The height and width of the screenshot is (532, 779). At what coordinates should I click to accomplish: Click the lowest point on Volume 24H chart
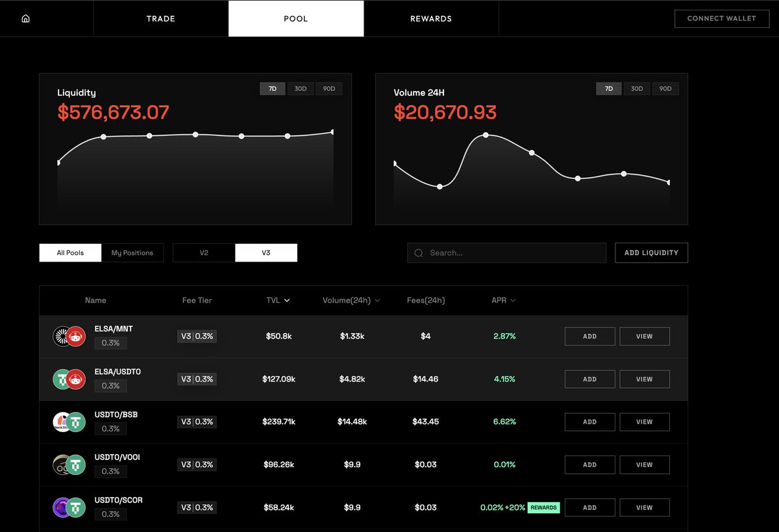[x=440, y=187]
